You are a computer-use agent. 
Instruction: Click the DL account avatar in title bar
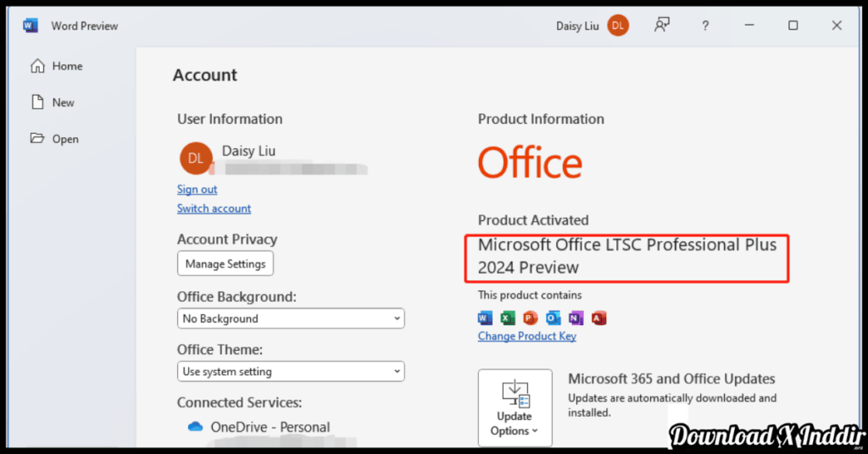point(618,25)
